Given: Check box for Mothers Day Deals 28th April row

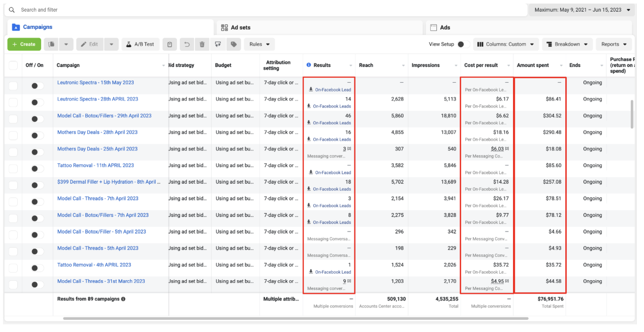Looking at the screenshot, I should pyautogui.click(x=13, y=136).
